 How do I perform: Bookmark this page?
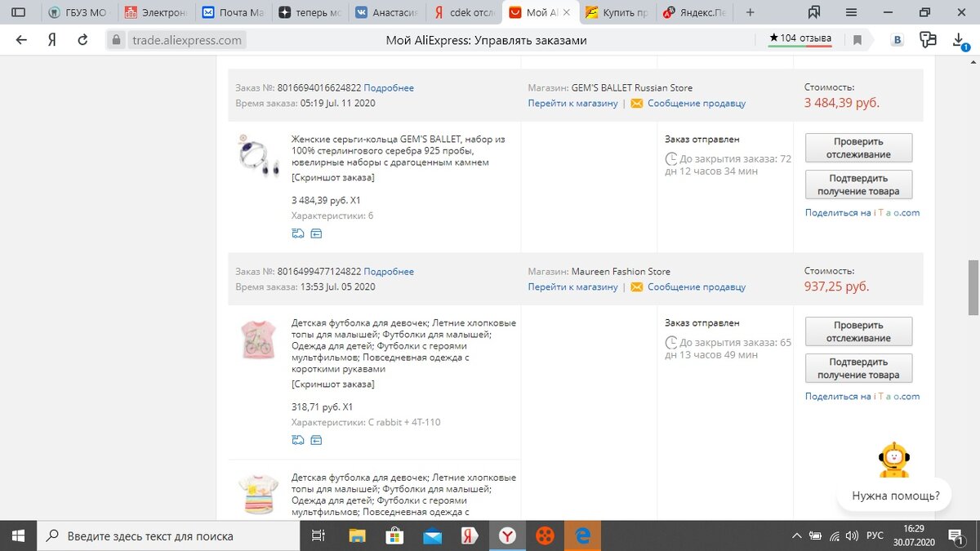857,40
